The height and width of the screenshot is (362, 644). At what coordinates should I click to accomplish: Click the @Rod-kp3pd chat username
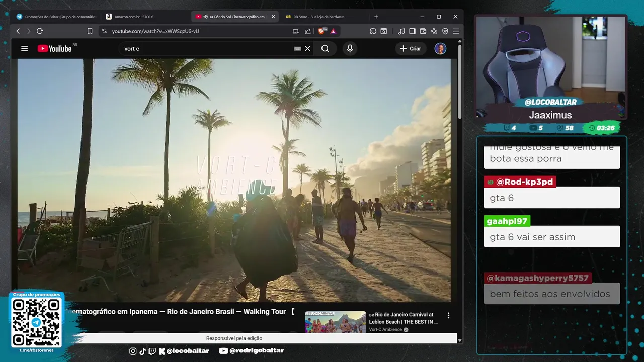click(x=520, y=182)
